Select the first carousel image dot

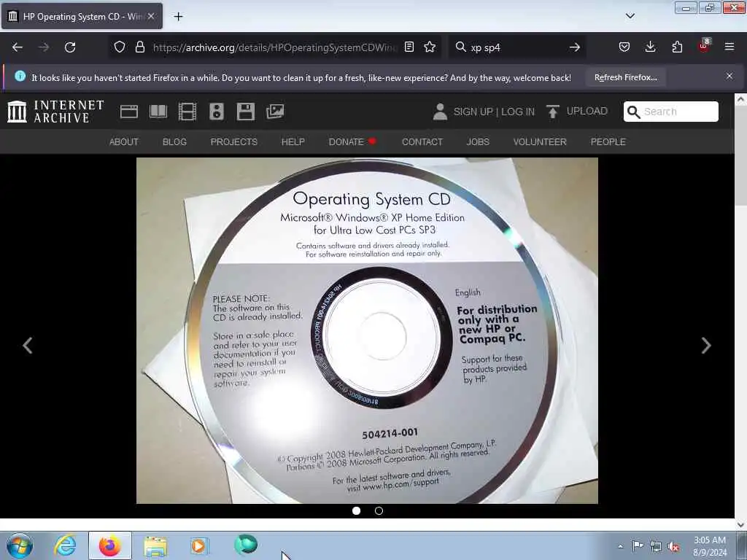click(x=356, y=511)
